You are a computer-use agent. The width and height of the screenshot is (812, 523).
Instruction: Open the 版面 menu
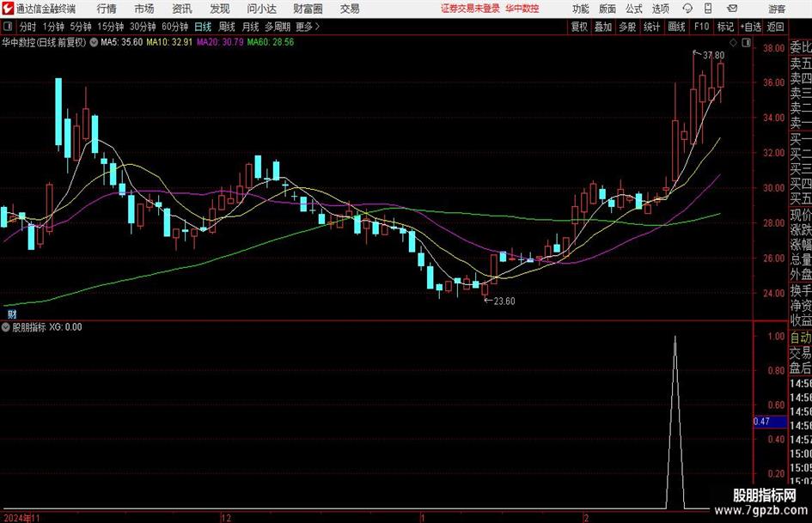pyautogui.click(x=607, y=9)
